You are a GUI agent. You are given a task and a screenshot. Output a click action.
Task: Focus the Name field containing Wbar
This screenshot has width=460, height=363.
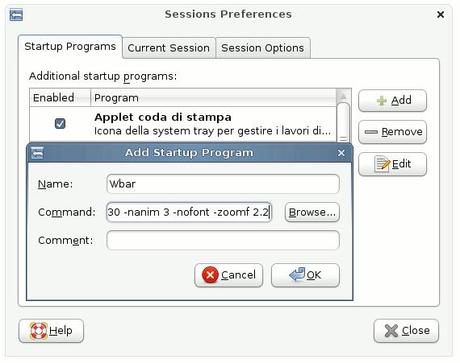223,184
